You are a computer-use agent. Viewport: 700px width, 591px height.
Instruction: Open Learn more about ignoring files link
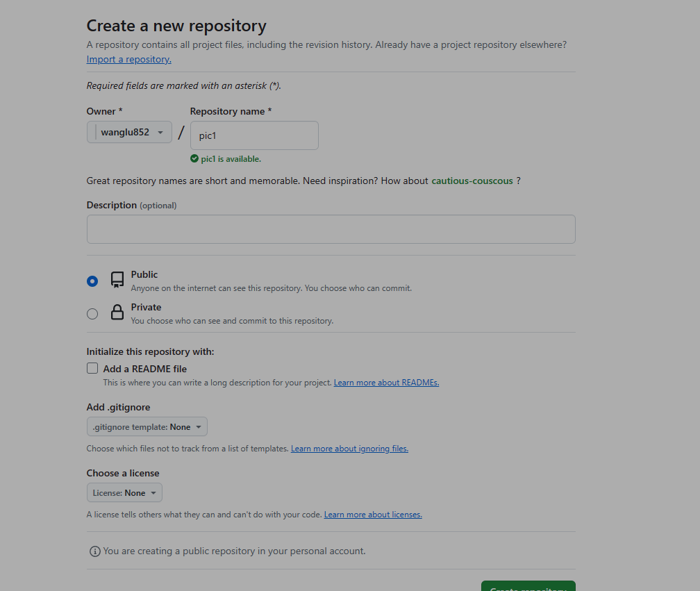click(x=349, y=449)
